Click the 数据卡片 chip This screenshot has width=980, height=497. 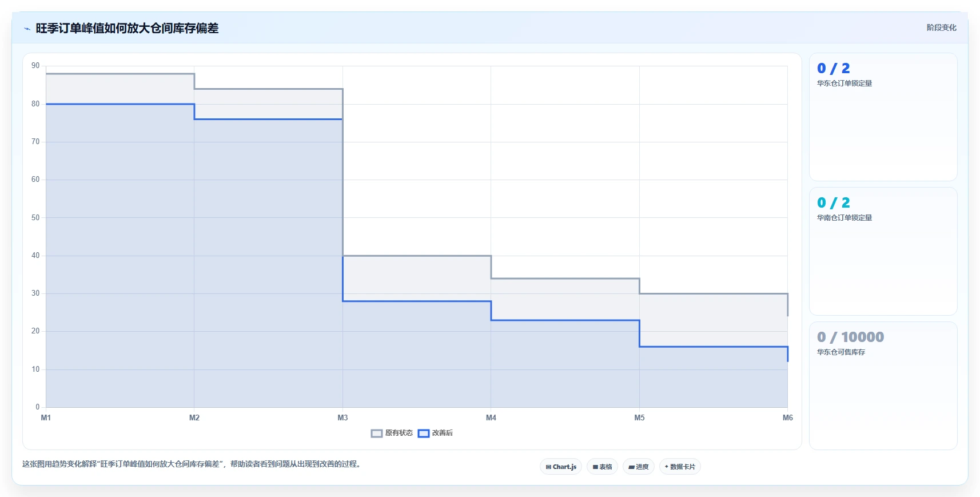[x=680, y=467]
